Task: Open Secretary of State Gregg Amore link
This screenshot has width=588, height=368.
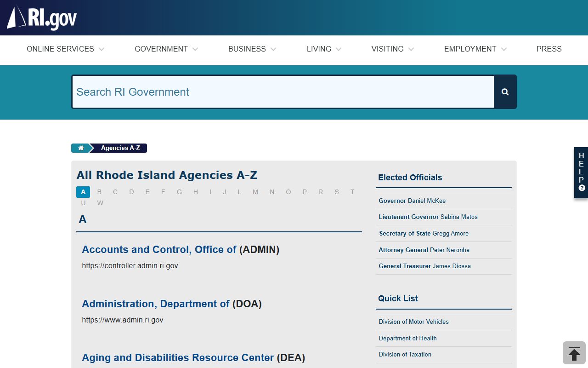Action: coord(424,233)
